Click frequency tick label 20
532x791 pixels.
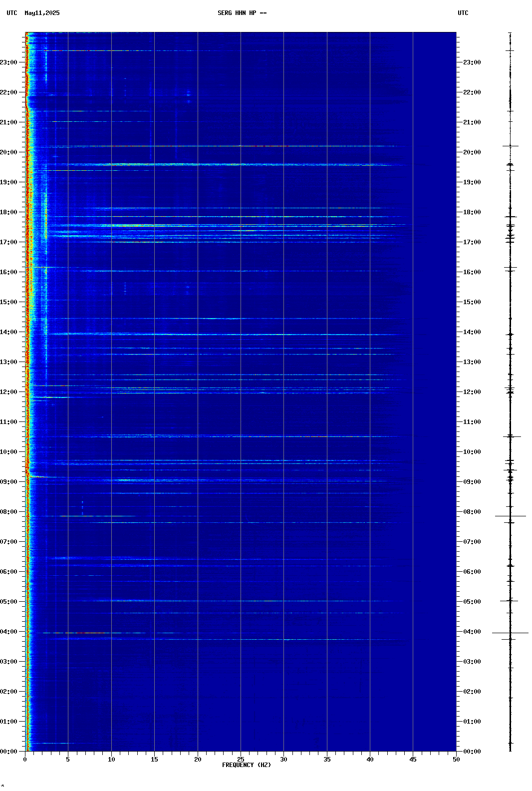tap(198, 760)
